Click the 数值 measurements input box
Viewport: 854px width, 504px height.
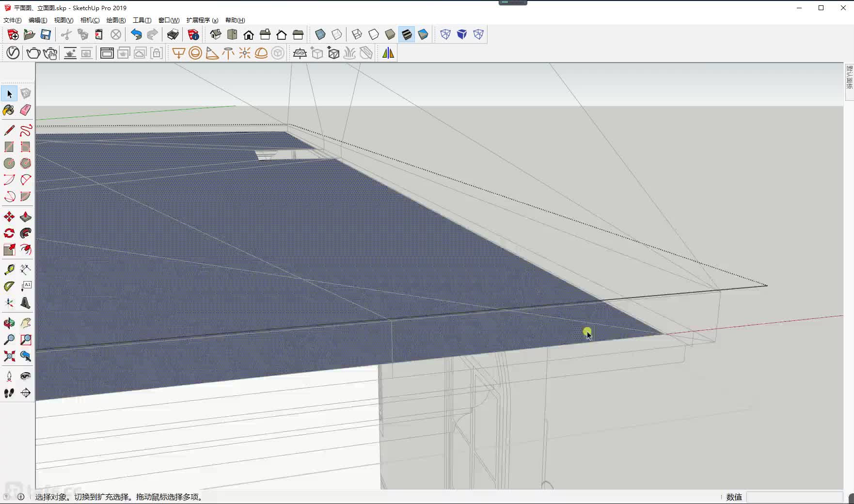pos(795,497)
